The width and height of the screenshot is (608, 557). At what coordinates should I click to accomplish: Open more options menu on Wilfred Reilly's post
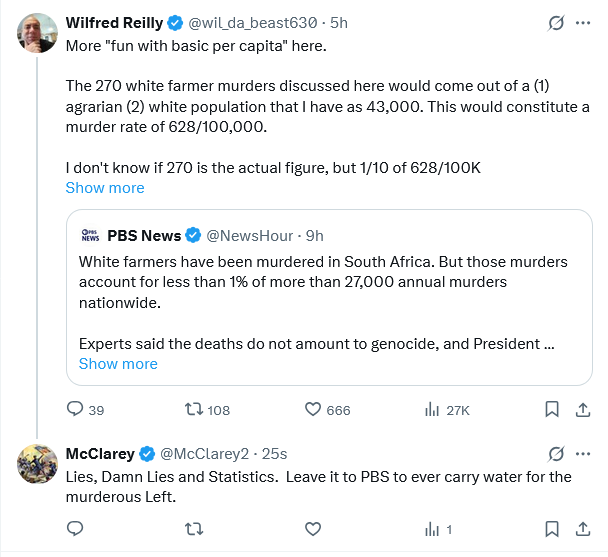click(x=583, y=22)
